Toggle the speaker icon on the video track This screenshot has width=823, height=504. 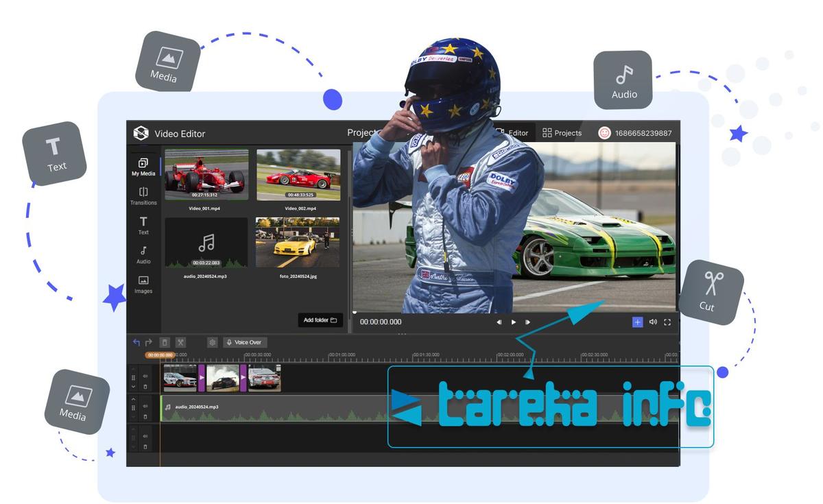tap(146, 374)
